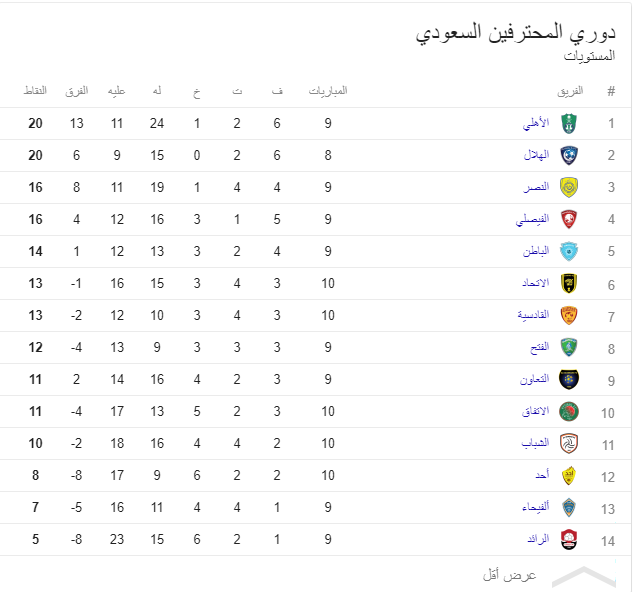Open the الباطن team link
634x592 pixels.
[x=536, y=251]
